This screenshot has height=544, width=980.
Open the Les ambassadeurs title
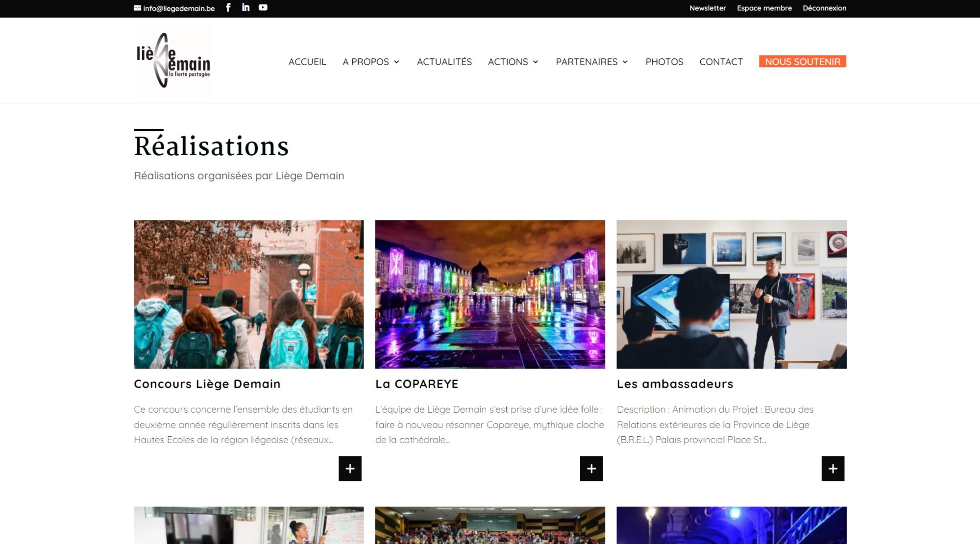(x=675, y=384)
